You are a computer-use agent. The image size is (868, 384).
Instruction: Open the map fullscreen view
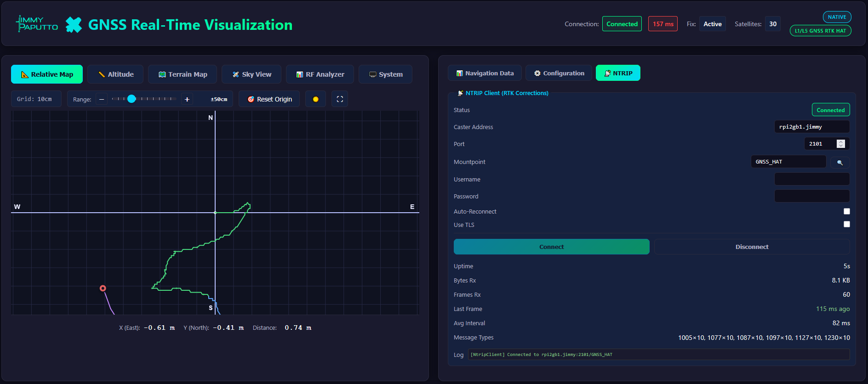340,99
